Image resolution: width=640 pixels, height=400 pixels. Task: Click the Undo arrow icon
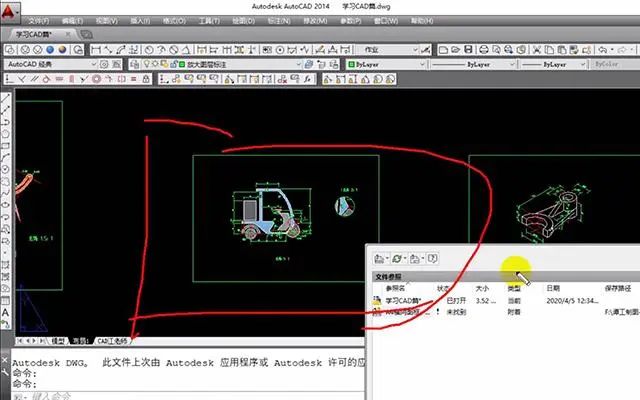click(602, 50)
